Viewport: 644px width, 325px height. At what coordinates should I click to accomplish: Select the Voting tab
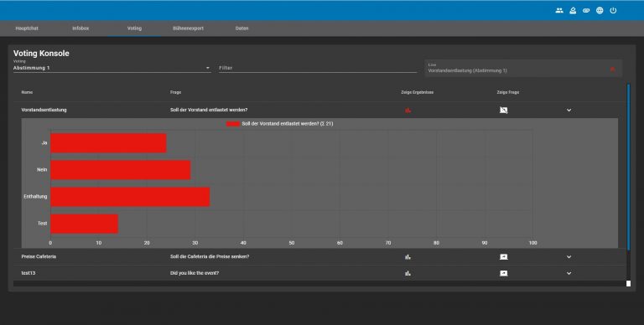134,28
